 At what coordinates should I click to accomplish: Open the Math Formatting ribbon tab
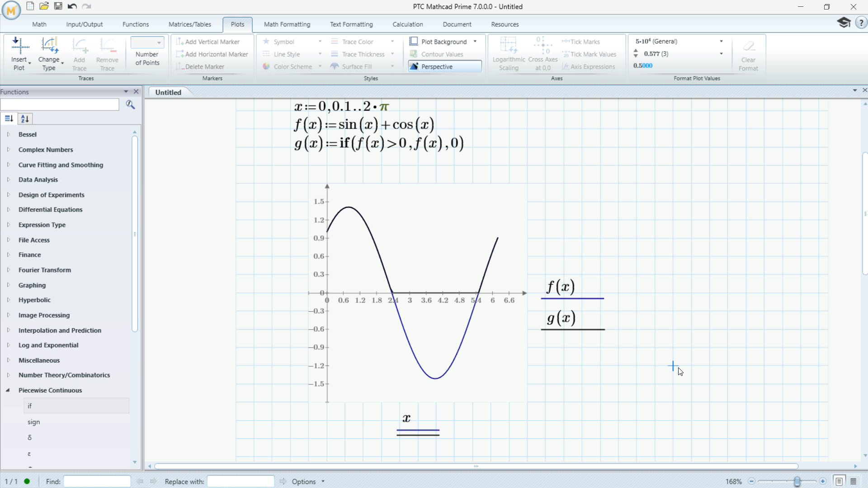click(287, 24)
